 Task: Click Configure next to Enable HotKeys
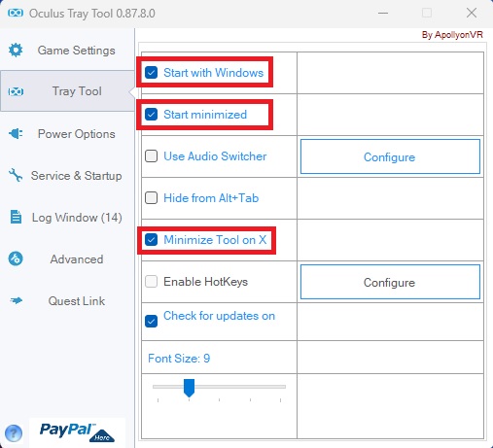coord(390,282)
